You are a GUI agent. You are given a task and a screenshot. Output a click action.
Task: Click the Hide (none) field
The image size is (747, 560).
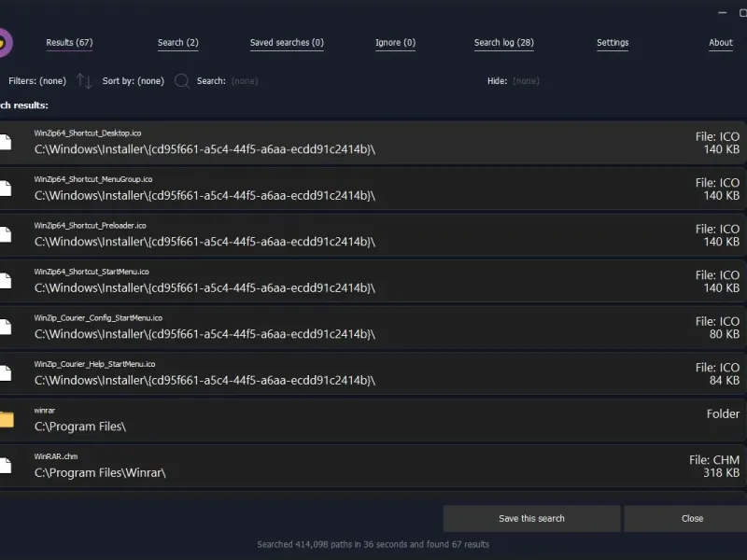point(526,81)
